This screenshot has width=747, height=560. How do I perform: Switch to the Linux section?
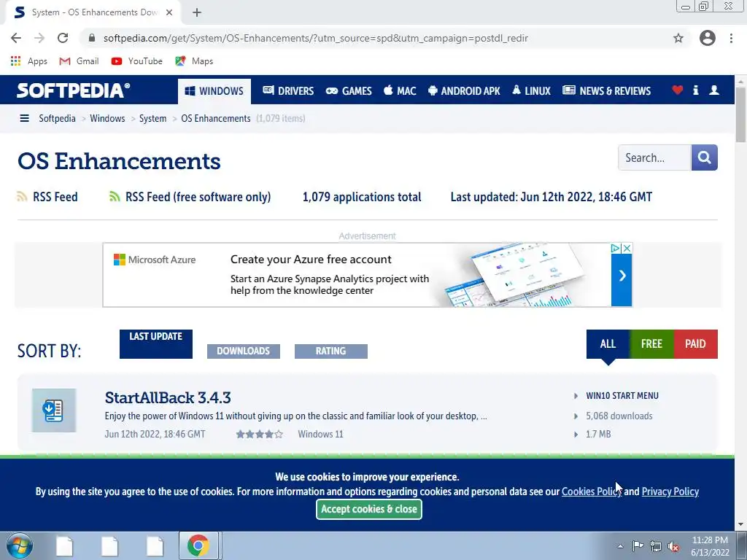(x=531, y=91)
